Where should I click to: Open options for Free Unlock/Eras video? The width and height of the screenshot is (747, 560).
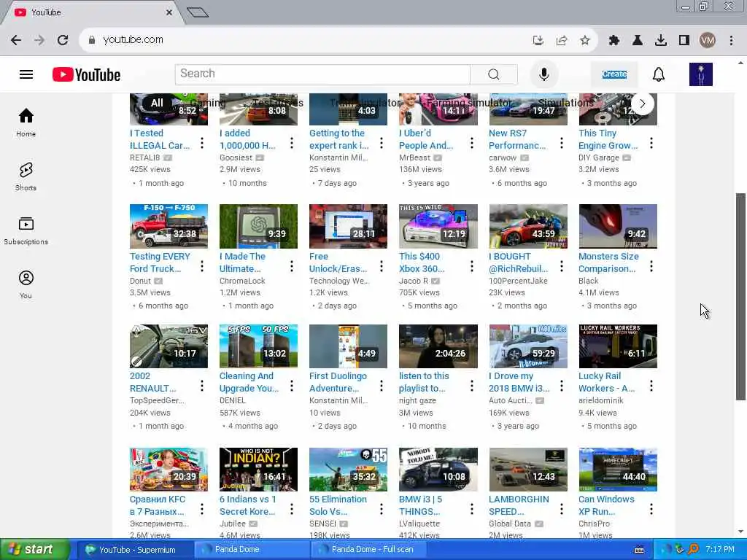382,266
